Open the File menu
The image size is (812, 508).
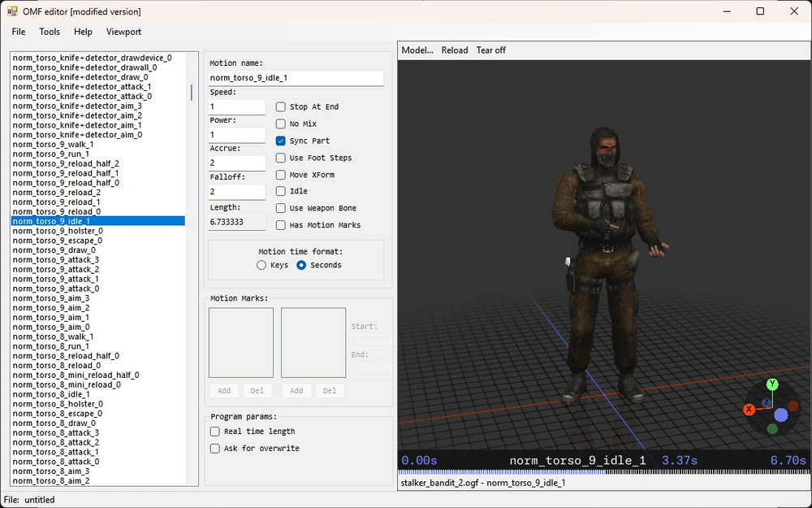tap(19, 32)
